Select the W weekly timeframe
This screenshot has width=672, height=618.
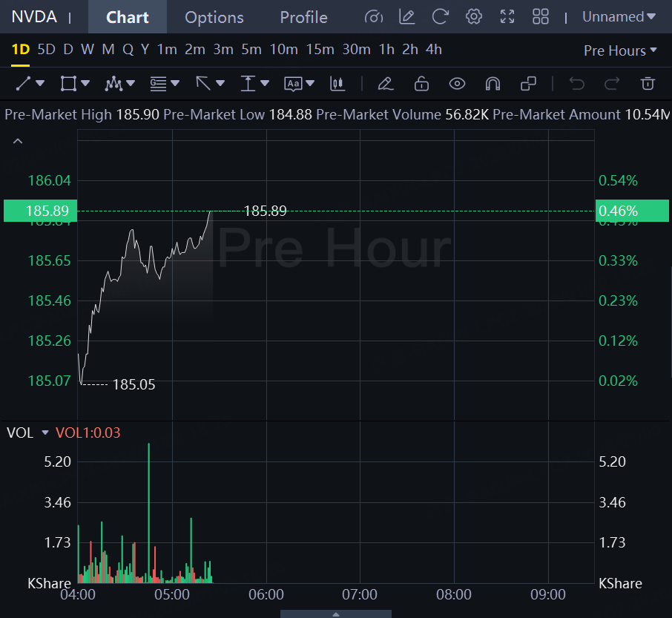tap(88, 50)
